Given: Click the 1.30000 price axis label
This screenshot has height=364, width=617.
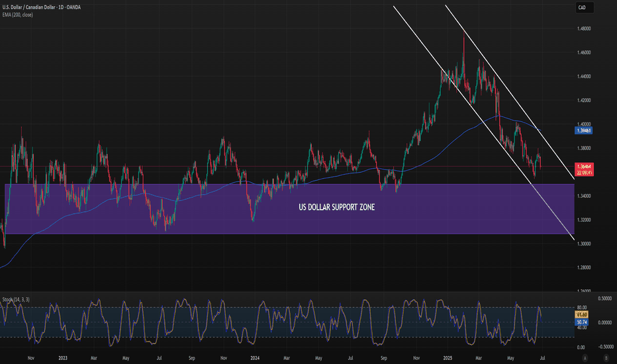Looking at the screenshot, I should click(584, 244).
